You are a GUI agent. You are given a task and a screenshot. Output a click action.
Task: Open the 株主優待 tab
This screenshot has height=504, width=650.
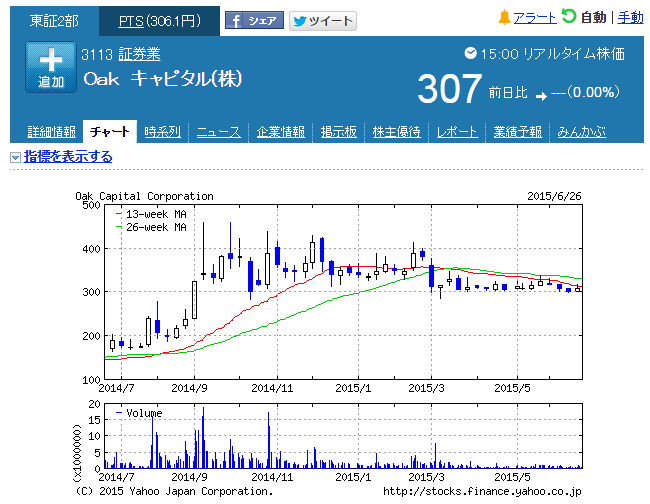(397, 132)
